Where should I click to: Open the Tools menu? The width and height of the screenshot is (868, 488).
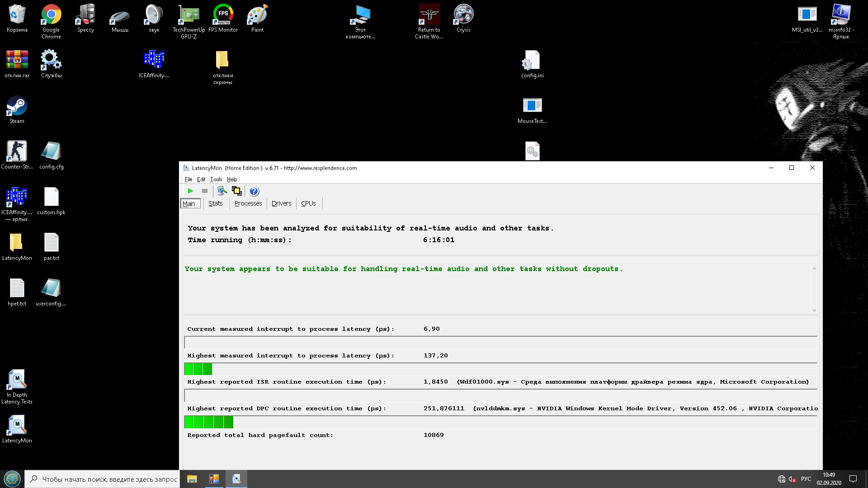tap(216, 179)
